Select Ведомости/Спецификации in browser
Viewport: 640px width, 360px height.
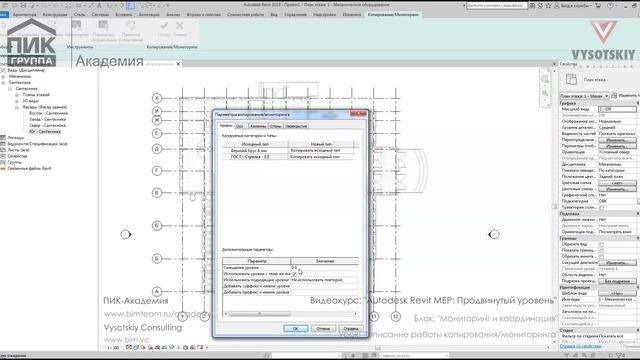[x=37, y=144]
